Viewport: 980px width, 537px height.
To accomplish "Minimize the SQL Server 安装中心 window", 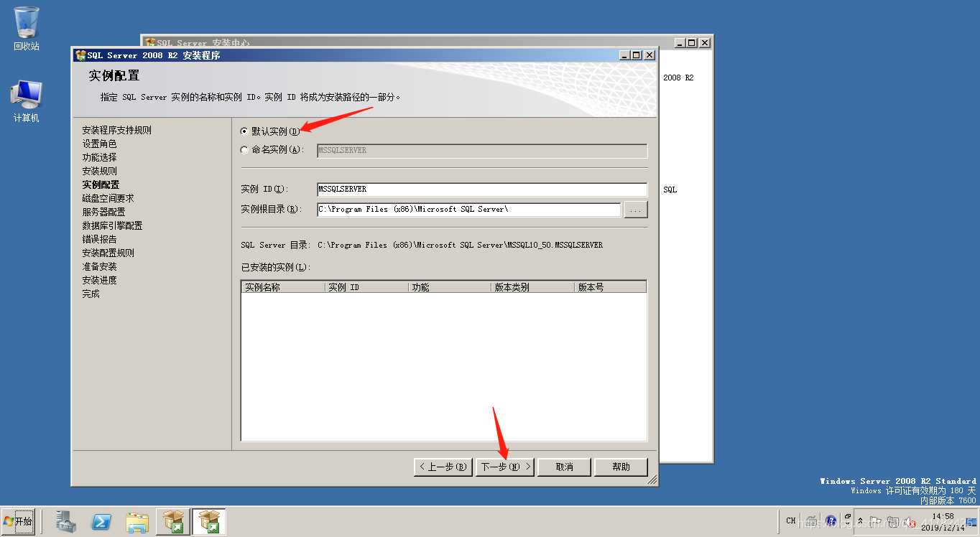I will [x=680, y=43].
